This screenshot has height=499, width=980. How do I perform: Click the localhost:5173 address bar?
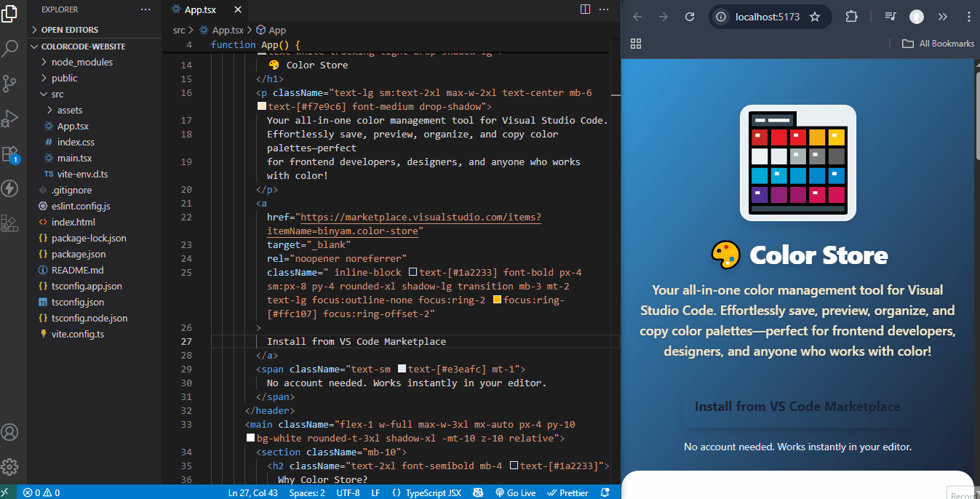click(x=767, y=17)
